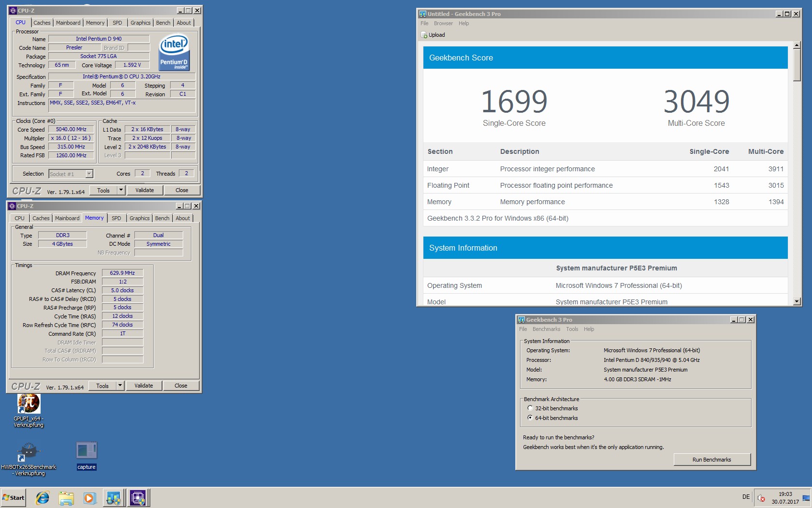Click the Command Rate 1T value
812x508 pixels.
coord(122,333)
